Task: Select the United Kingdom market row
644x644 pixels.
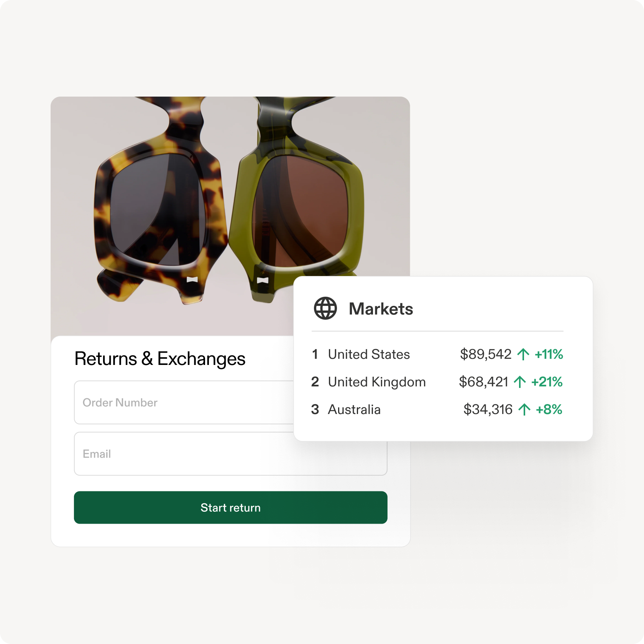Action: click(437, 382)
